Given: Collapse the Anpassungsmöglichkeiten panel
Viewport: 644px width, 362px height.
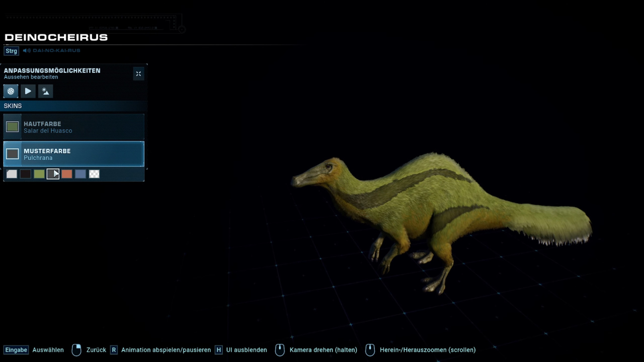Looking at the screenshot, I should [x=138, y=74].
